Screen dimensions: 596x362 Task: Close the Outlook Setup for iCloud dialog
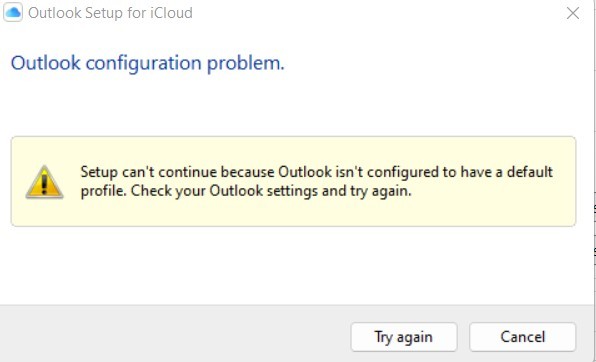(572, 13)
